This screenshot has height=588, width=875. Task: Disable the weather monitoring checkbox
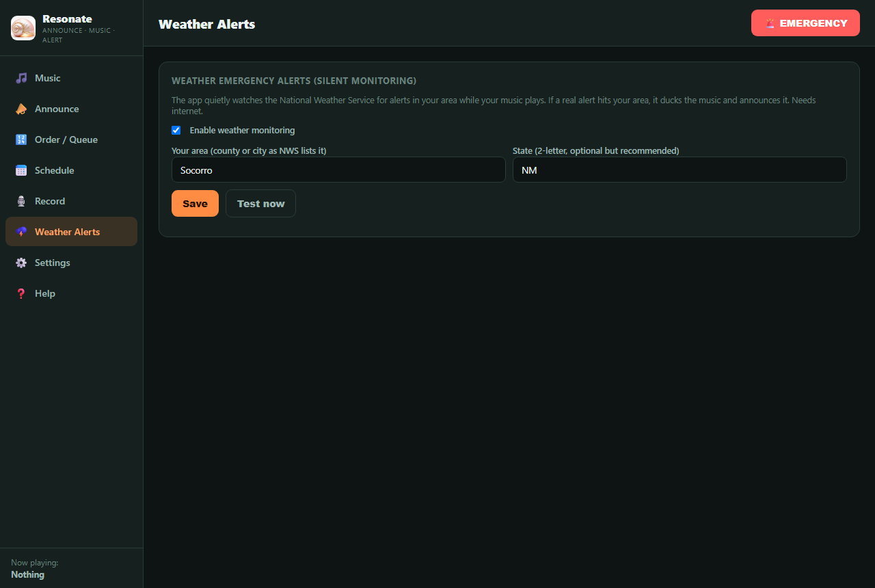coord(176,130)
